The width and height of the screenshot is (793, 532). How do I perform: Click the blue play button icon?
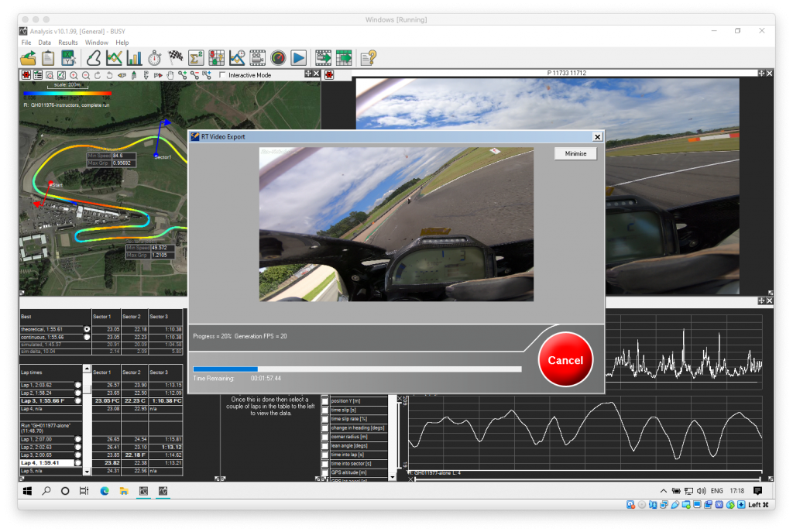pyautogui.click(x=298, y=58)
